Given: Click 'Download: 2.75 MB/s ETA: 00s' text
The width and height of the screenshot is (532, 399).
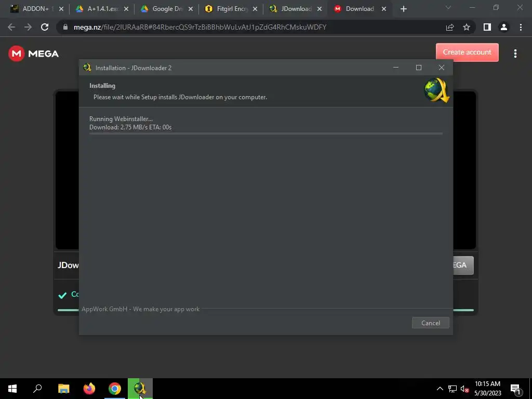Looking at the screenshot, I should tap(130, 127).
